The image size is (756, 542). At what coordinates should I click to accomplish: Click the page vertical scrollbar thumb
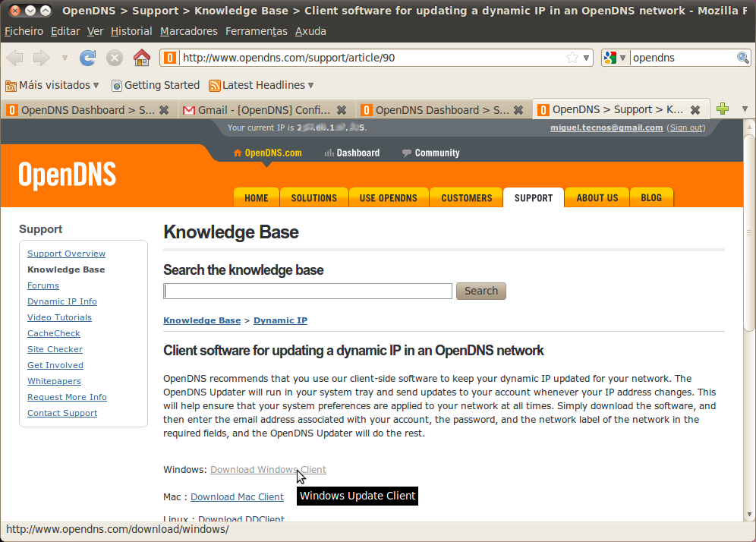[x=748, y=232]
